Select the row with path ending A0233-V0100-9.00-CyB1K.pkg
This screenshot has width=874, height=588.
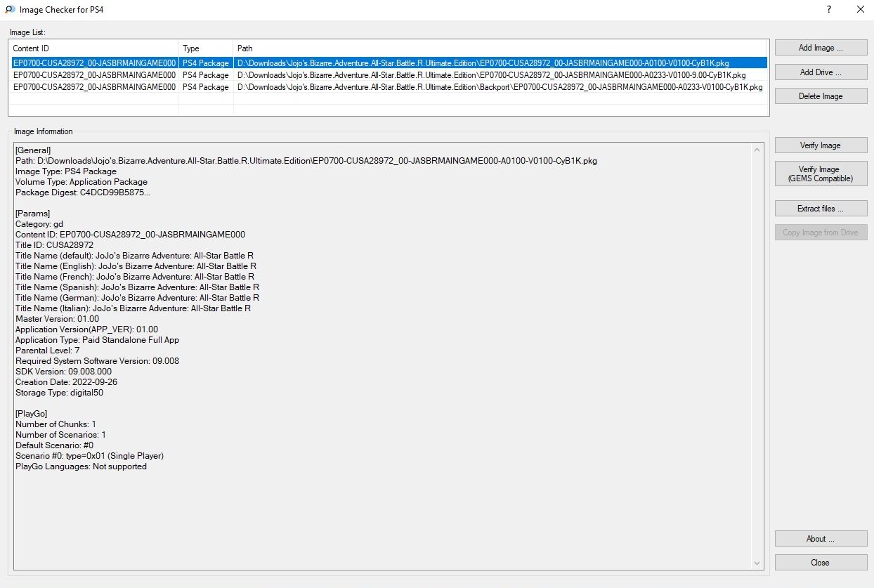pyautogui.click(x=389, y=75)
